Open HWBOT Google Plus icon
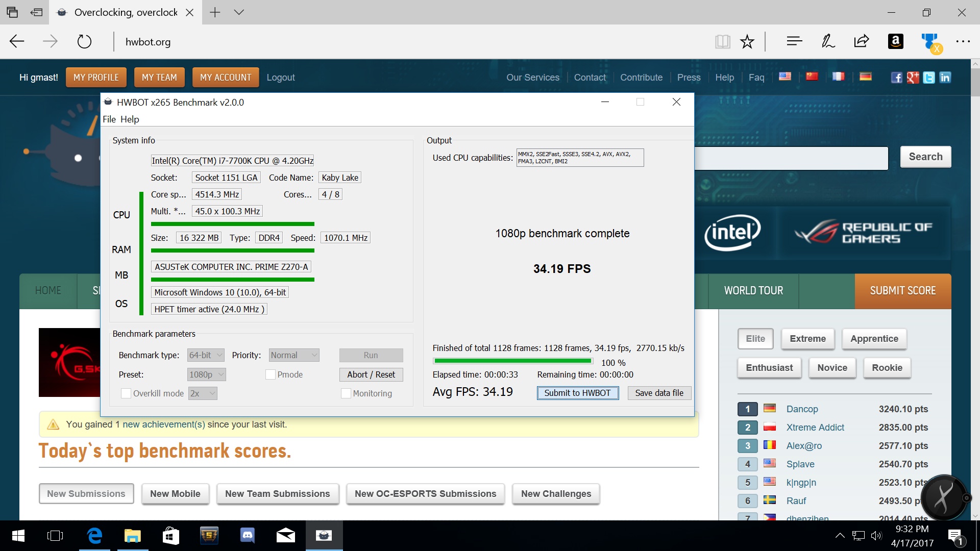Screen dimensions: 980x551 click(x=913, y=78)
